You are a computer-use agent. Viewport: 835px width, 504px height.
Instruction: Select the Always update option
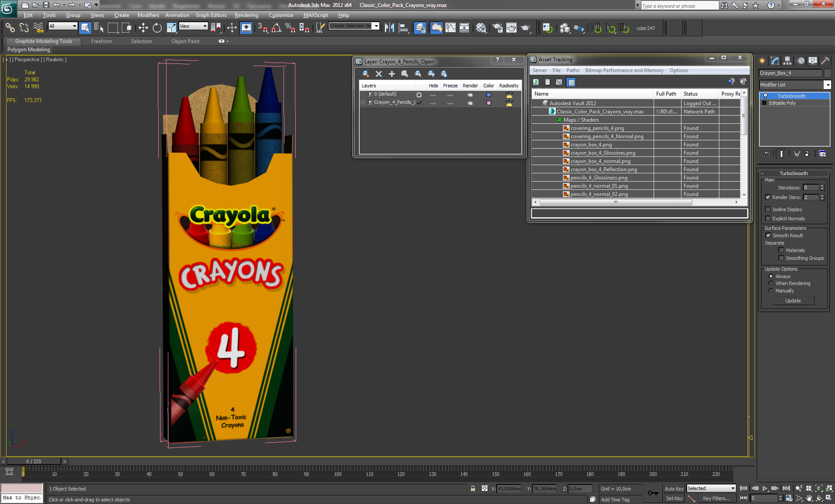(771, 276)
